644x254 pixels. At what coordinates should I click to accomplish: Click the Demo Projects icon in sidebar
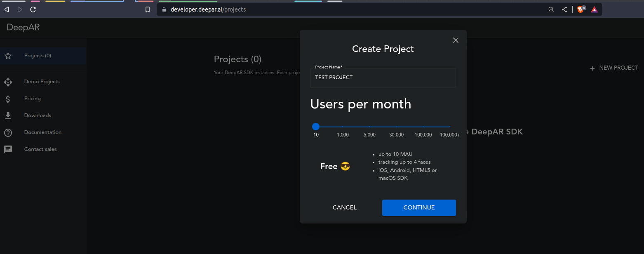click(8, 82)
